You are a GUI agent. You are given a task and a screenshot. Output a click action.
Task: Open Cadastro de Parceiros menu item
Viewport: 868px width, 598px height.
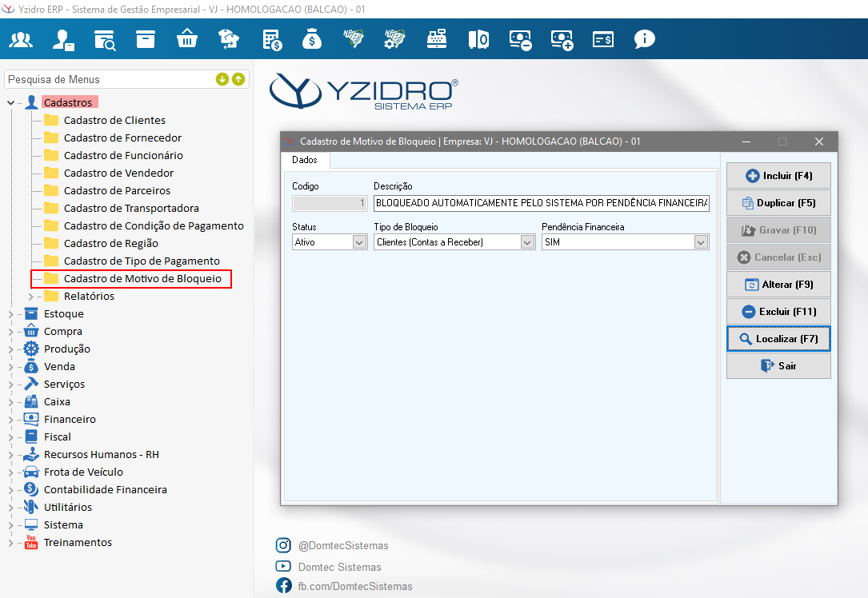pyautogui.click(x=117, y=190)
